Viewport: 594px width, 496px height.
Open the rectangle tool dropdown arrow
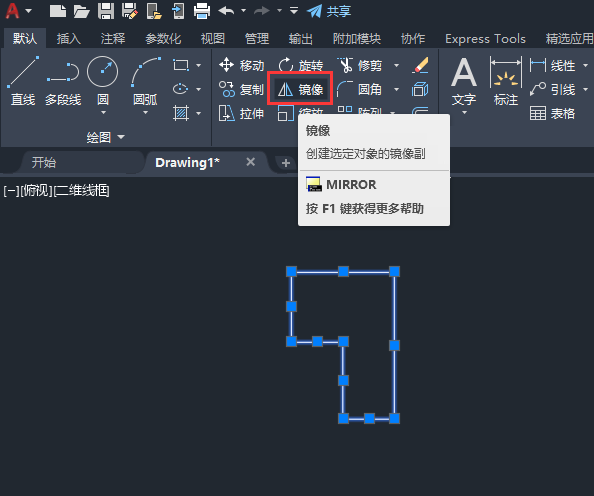pyautogui.click(x=199, y=66)
